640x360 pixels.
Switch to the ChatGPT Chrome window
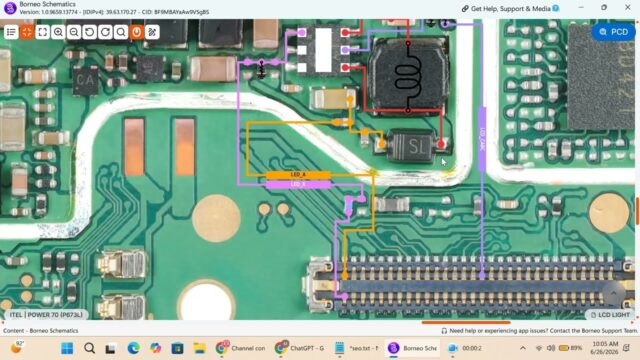[300, 348]
